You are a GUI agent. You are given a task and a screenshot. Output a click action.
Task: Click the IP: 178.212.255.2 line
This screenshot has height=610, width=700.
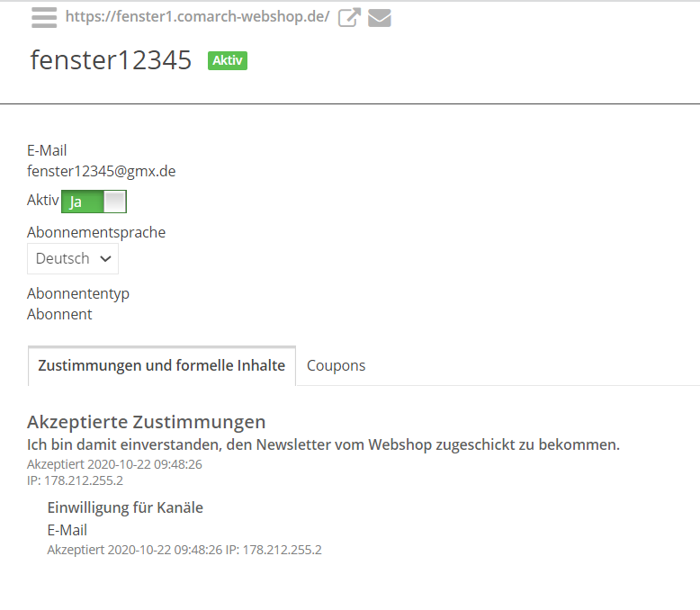[75, 480]
